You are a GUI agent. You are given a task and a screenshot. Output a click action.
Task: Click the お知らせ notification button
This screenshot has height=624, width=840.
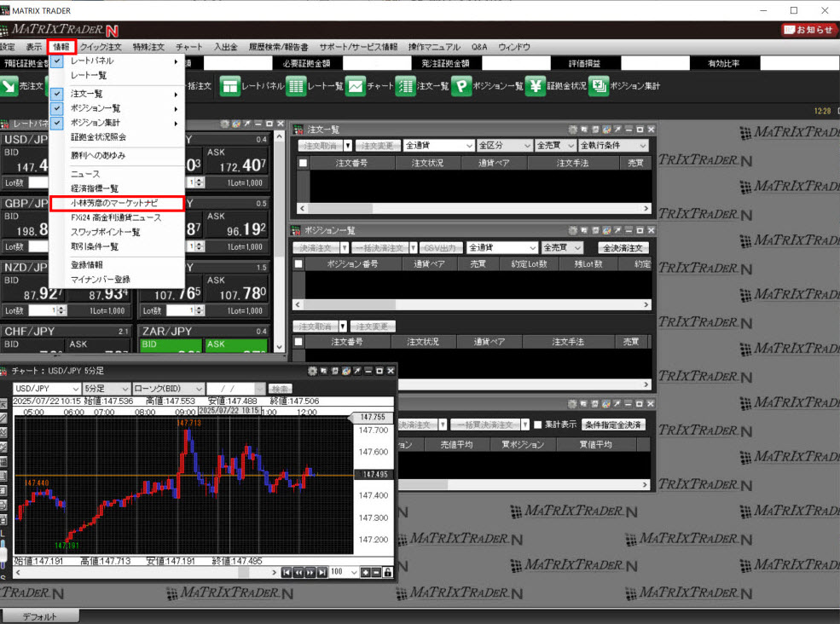pos(809,30)
